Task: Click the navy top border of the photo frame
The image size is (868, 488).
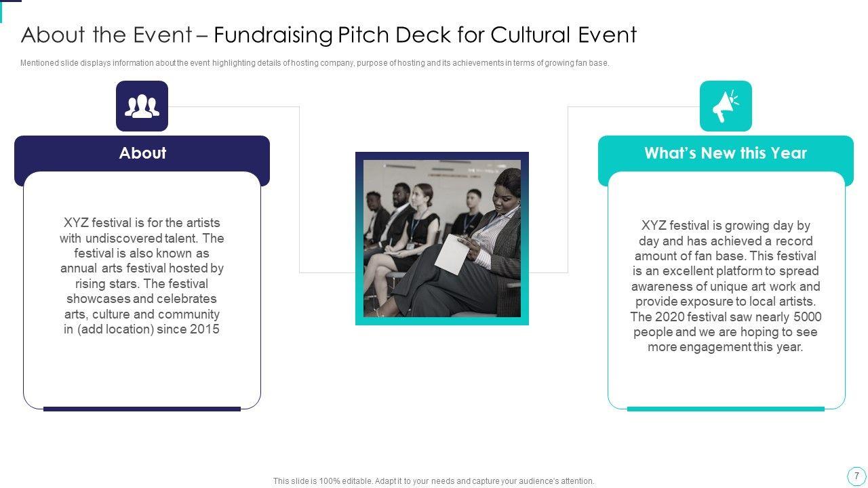Action: coord(441,155)
